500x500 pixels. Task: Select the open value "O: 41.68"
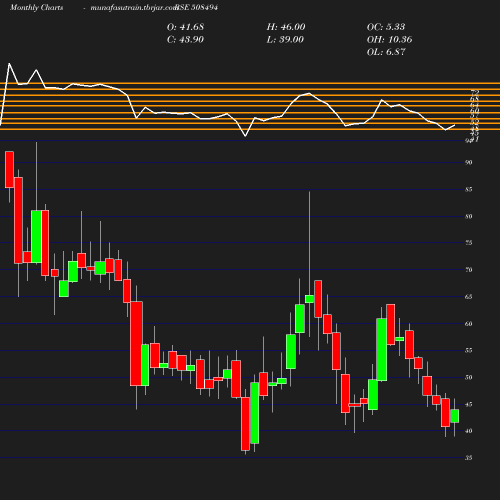185,27
